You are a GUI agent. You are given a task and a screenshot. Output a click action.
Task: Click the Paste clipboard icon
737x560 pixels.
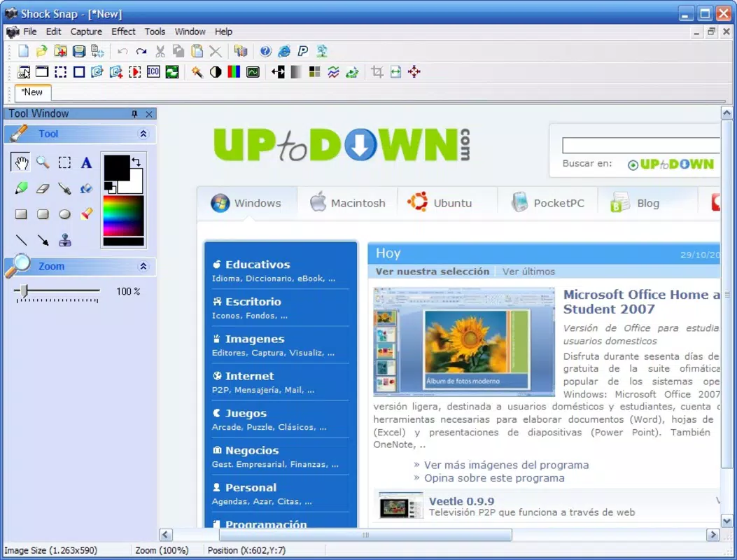click(197, 51)
